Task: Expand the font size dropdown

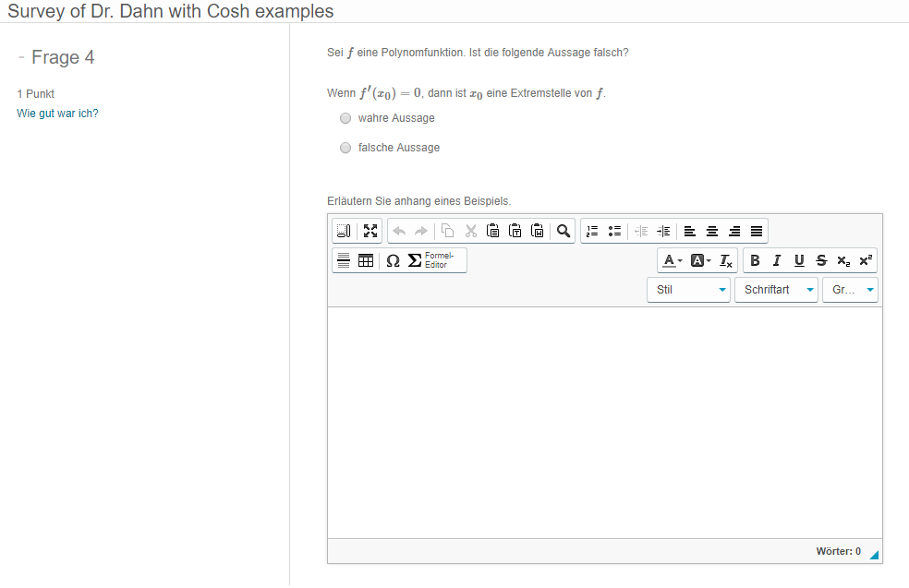Action: click(850, 290)
